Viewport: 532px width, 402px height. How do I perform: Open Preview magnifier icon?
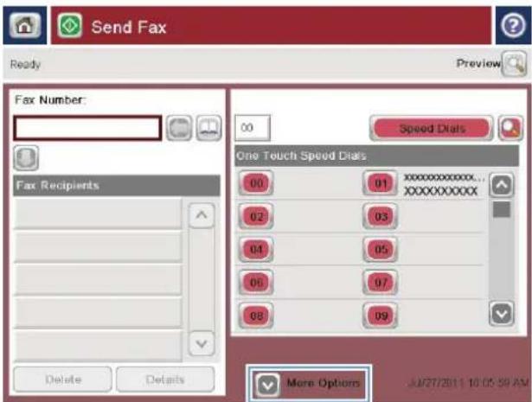tap(515, 64)
